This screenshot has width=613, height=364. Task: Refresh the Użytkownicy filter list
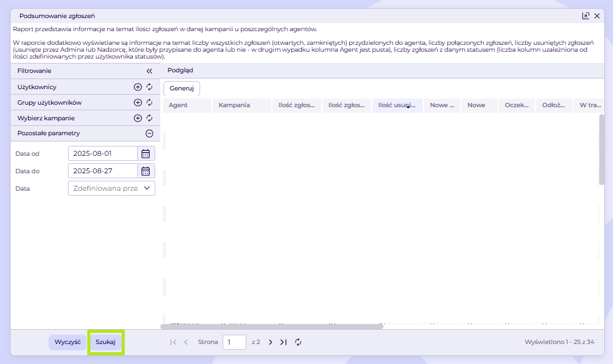pyautogui.click(x=149, y=87)
